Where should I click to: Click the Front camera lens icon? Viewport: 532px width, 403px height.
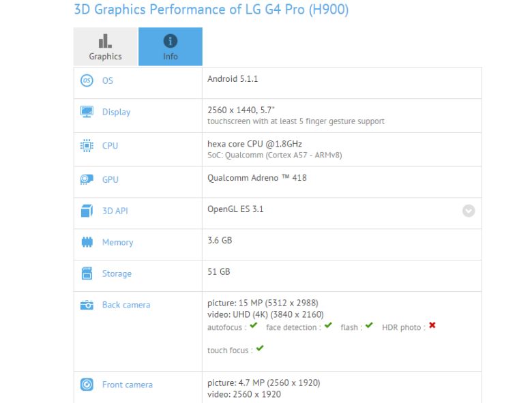87,385
